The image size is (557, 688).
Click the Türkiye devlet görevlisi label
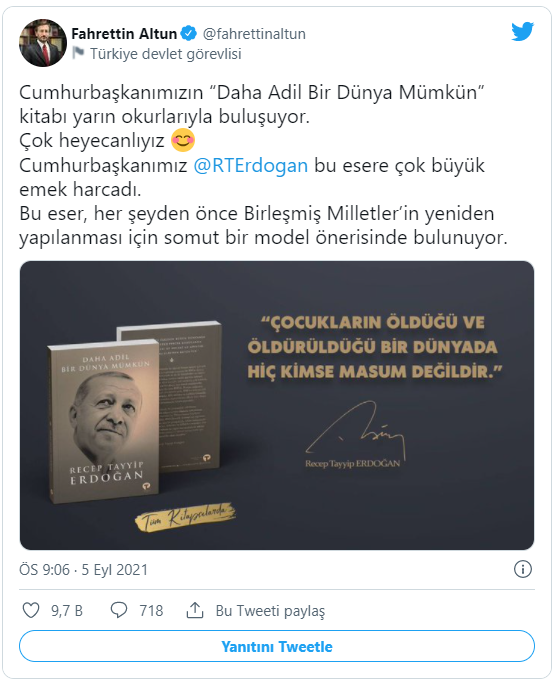(x=166, y=54)
